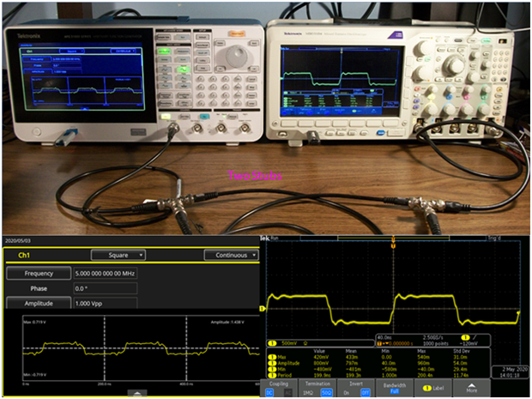Set Coupling to AC on the oscilloscope

[x=287, y=392]
